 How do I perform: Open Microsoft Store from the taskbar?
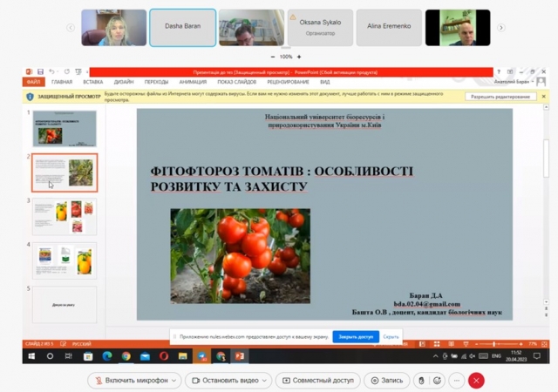click(x=88, y=356)
